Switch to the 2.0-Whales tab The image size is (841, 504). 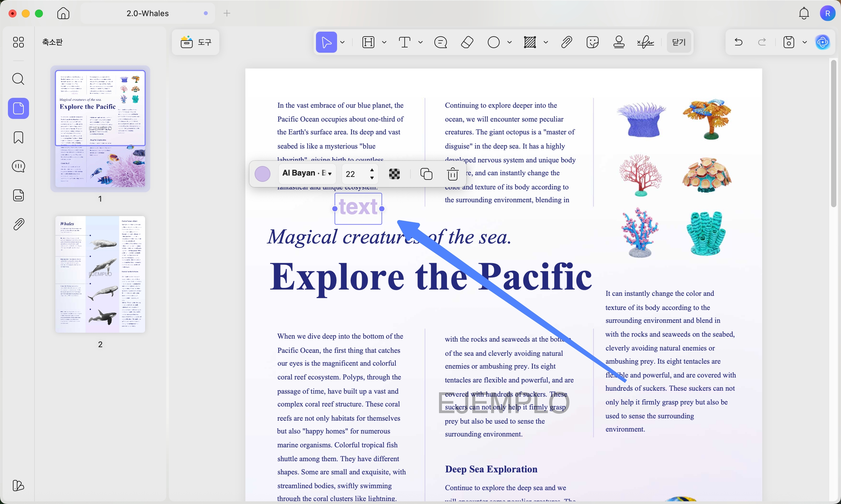point(147,13)
